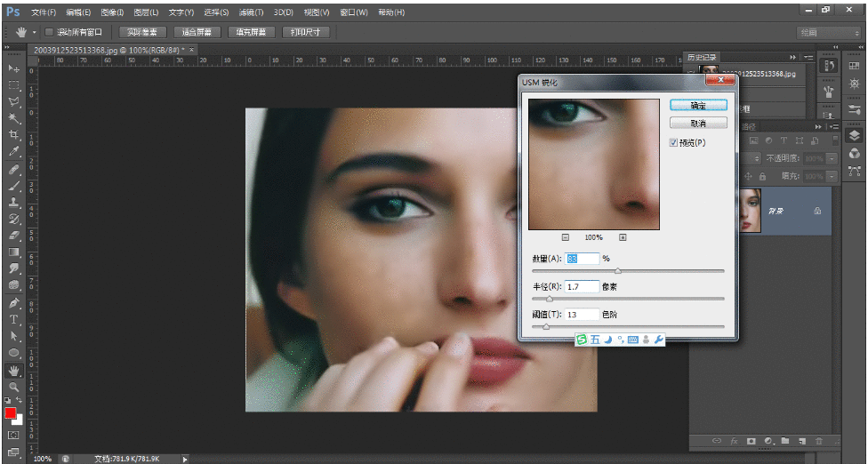Uncheck the 预览(P) preview checkbox
Image resolution: width=868 pixels, height=464 pixels.
coord(674,142)
